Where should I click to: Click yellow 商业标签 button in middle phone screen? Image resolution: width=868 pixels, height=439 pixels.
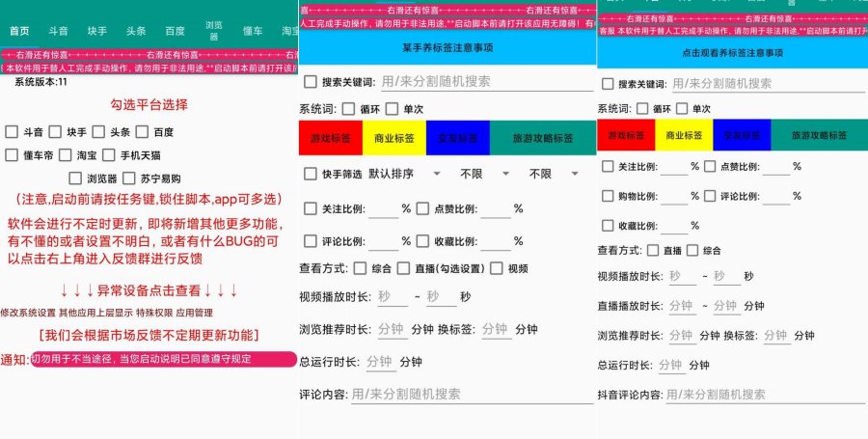pyautogui.click(x=394, y=138)
